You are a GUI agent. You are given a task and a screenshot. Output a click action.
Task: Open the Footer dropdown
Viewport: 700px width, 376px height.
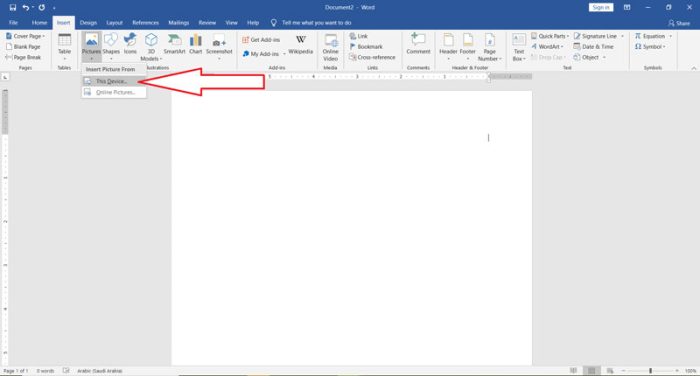[467, 47]
